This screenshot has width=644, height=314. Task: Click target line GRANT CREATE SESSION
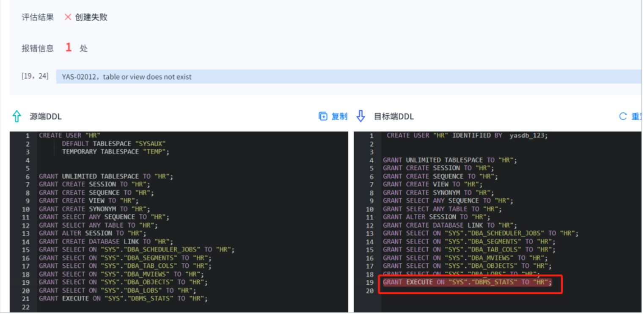point(439,168)
